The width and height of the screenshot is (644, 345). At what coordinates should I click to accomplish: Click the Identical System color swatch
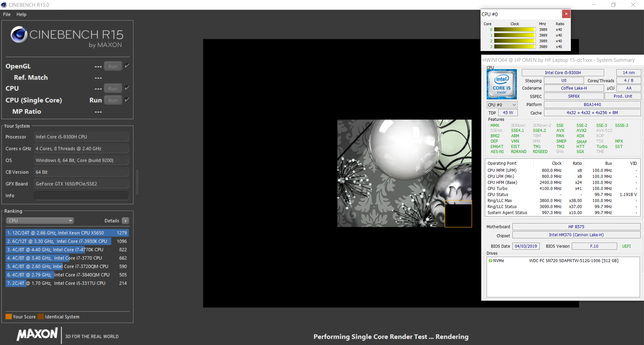coord(41,316)
